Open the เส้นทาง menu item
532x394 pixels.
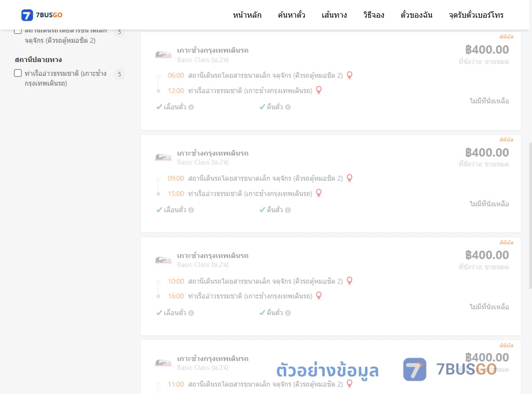pos(334,15)
